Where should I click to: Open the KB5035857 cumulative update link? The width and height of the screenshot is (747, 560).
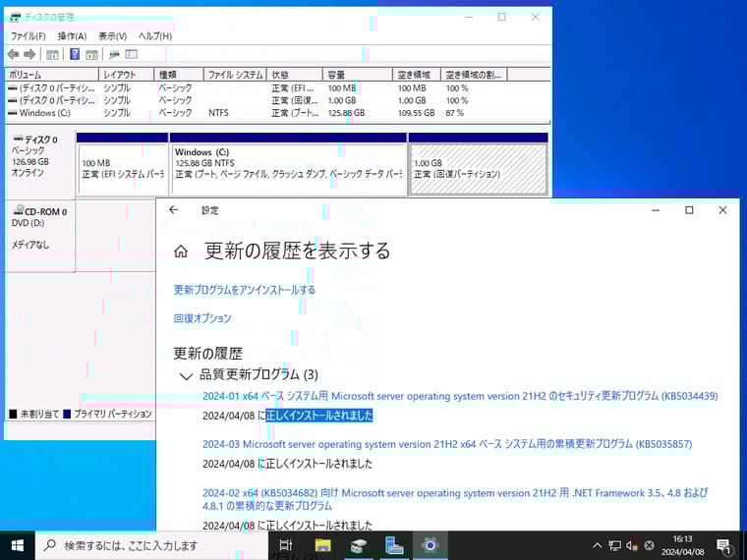tap(447, 444)
